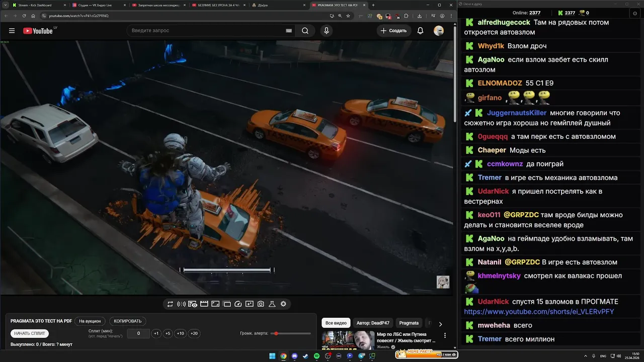Click the speedometer icon in player toolbar
The image size is (644, 362).
pyautogui.click(x=238, y=304)
